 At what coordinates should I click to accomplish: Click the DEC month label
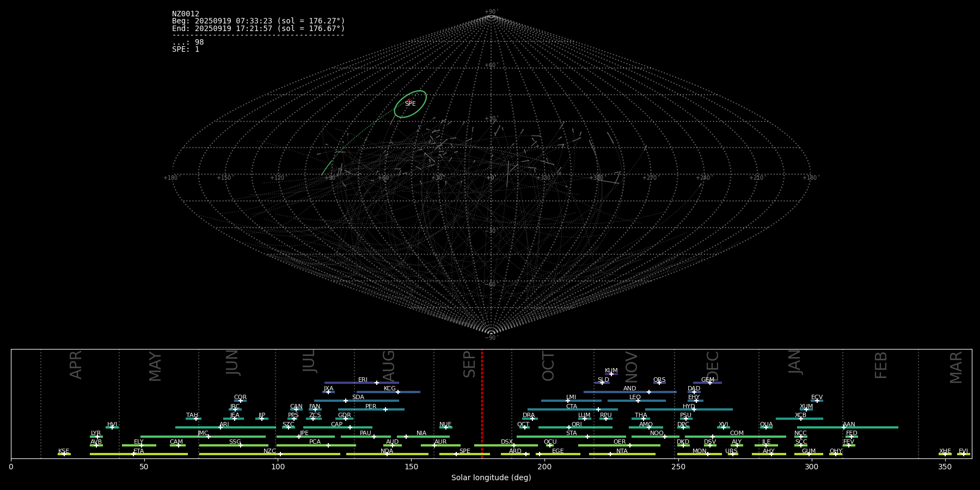[x=713, y=366]
